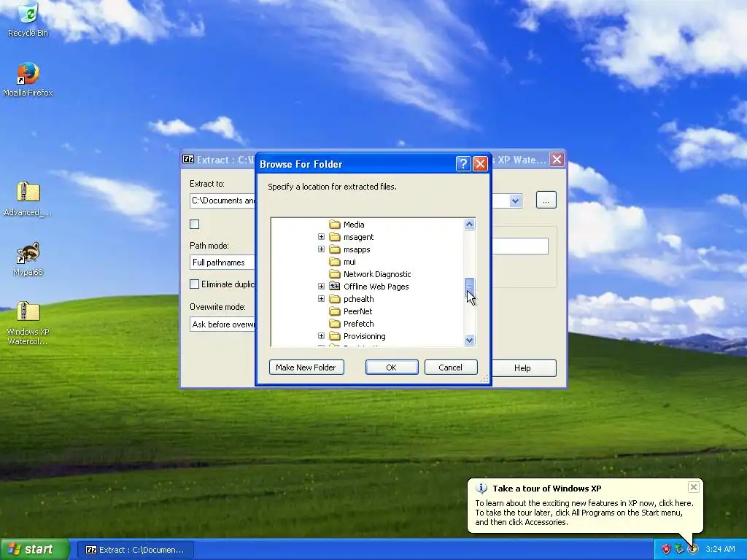Click the msapps folder icon
This screenshot has width=747, height=560.
click(x=335, y=249)
